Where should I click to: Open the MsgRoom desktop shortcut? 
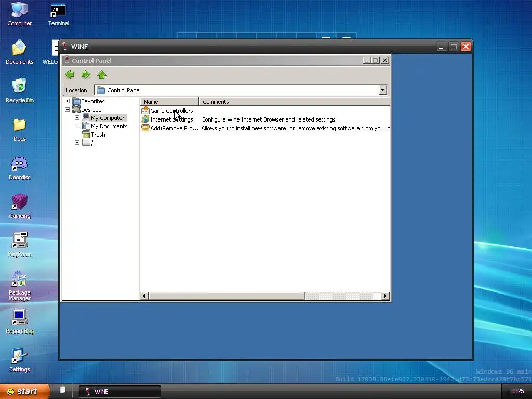[x=19, y=245]
